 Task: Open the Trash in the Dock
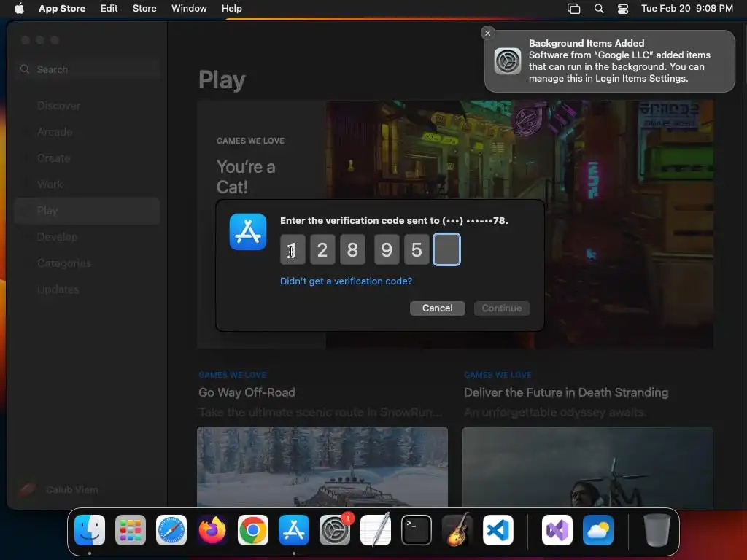click(x=657, y=530)
